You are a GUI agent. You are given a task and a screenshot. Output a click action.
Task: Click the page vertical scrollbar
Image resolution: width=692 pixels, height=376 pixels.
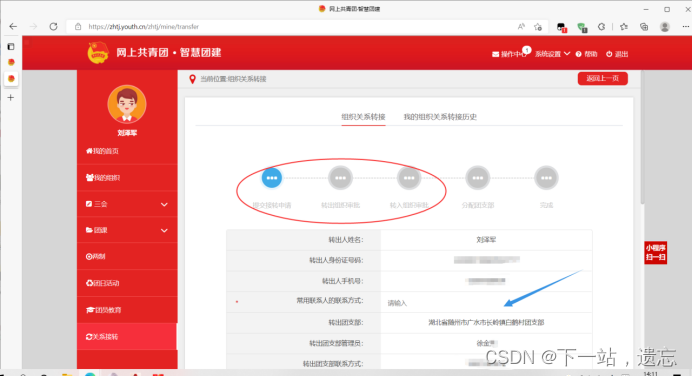click(642, 137)
